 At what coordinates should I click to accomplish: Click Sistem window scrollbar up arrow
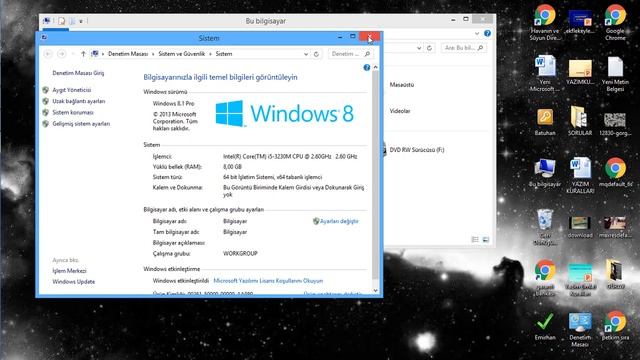(x=376, y=67)
